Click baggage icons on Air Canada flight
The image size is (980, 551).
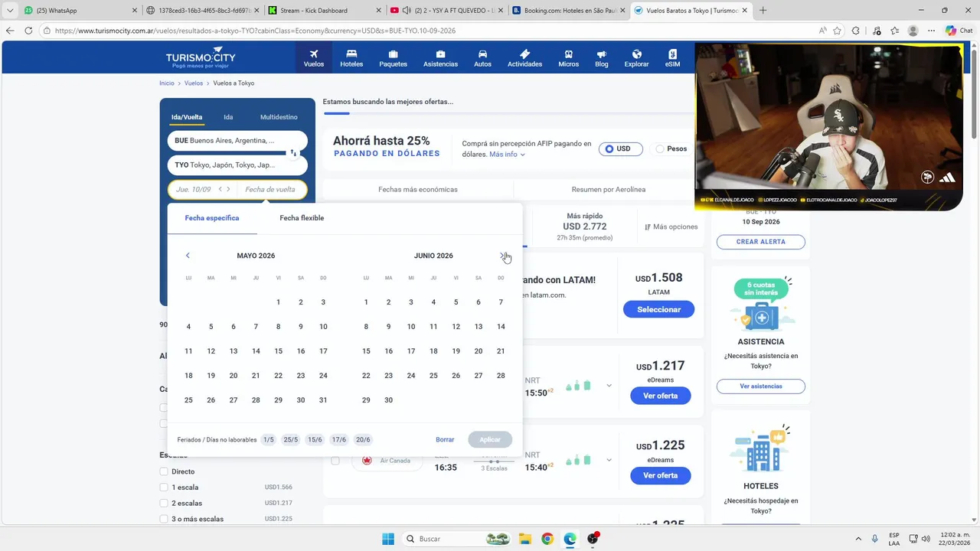tap(579, 461)
